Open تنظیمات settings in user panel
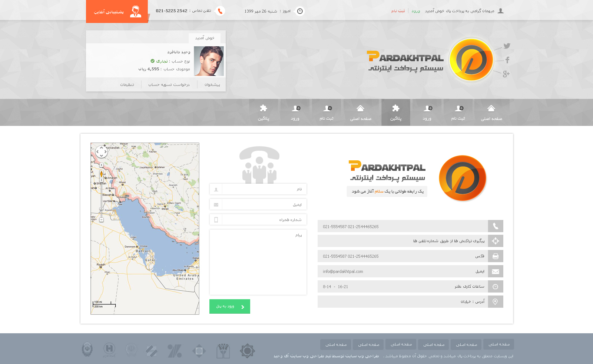Viewport: 593px width, 364px height. click(127, 85)
